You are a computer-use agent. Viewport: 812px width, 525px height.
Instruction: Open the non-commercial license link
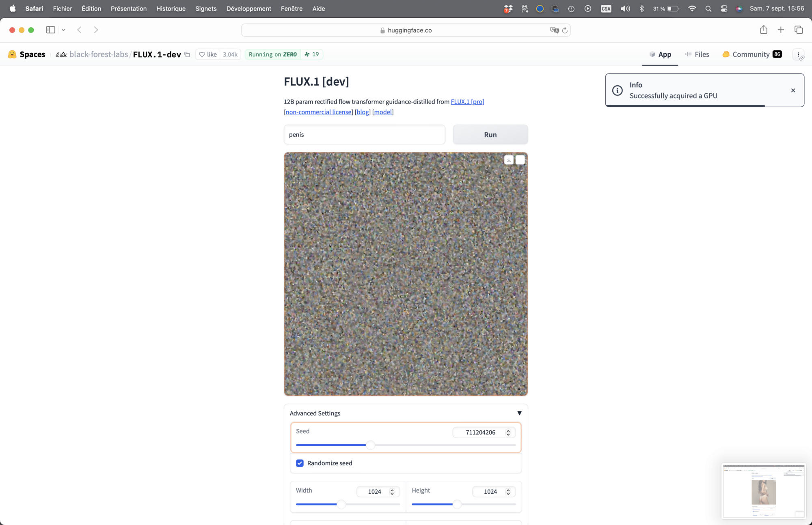pyautogui.click(x=319, y=112)
